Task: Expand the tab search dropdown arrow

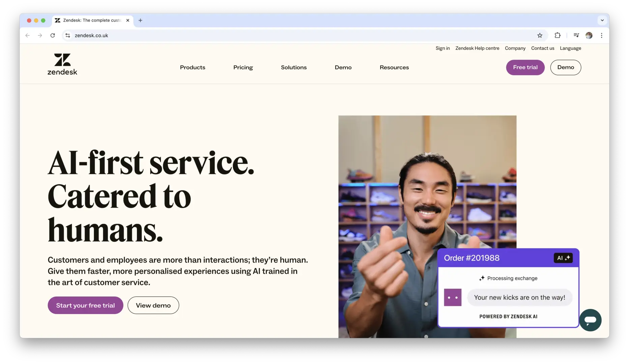Action: click(x=602, y=20)
